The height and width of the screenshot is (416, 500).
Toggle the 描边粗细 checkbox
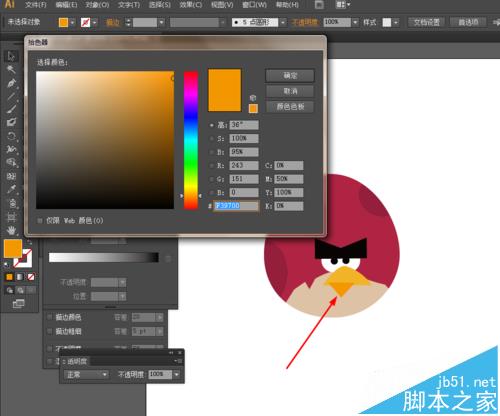50,331
